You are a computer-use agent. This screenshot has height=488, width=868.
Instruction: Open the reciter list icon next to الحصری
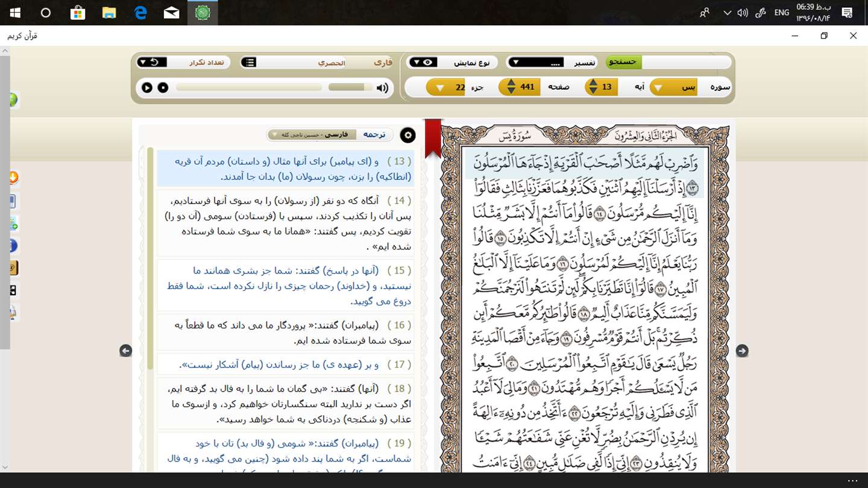(250, 63)
